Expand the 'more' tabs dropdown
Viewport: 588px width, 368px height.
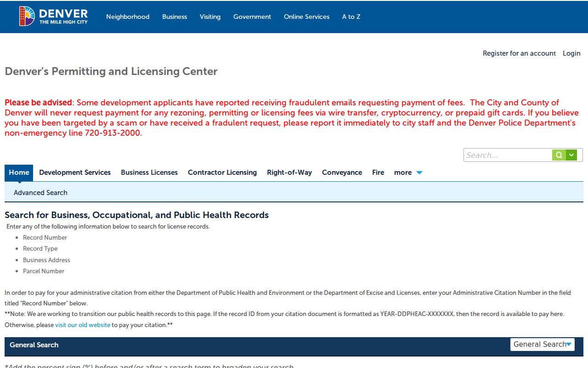408,172
